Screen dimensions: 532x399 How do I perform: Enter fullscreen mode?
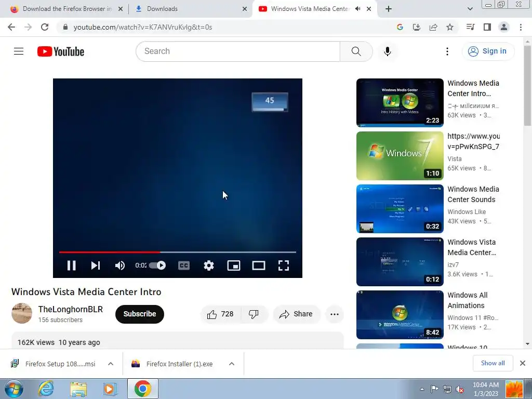[284, 265]
